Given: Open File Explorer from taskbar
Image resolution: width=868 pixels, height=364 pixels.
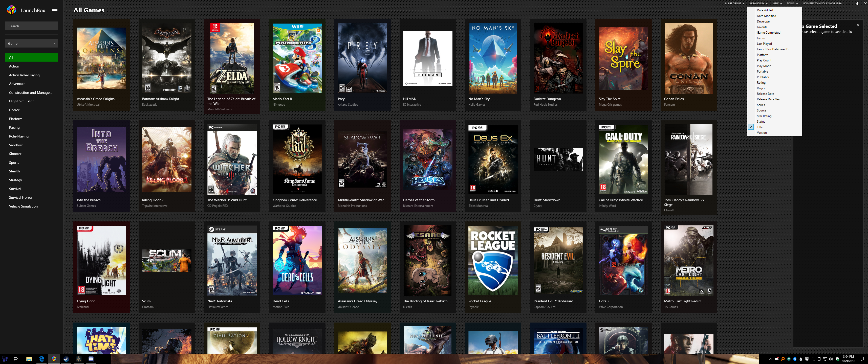Looking at the screenshot, I should [x=29, y=359].
